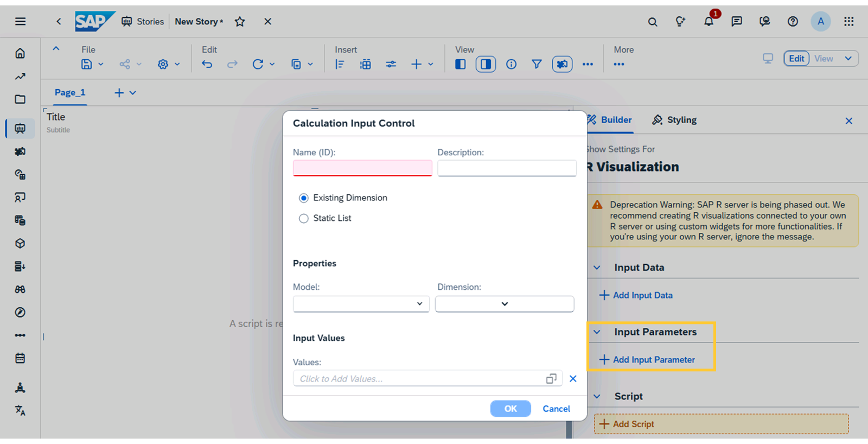Focus the Name (ID) input field

click(362, 168)
